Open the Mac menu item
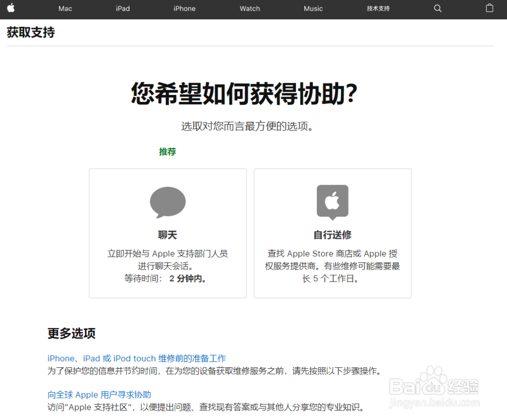Screen dimensions: 507x420 point(65,9)
